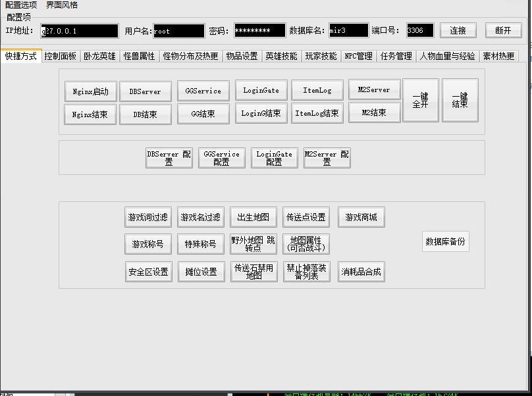
Task: Switch to the 怪兽属性 tab
Action: [x=139, y=57]
